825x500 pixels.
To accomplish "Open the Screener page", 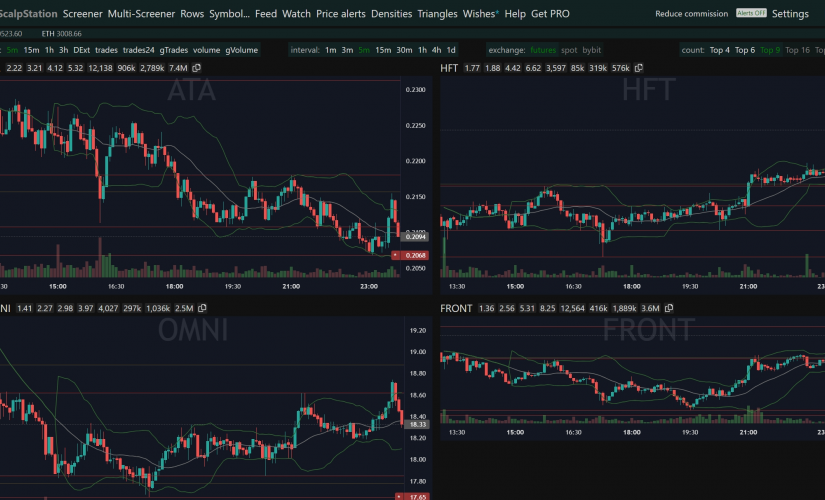I will pos(83,14).
